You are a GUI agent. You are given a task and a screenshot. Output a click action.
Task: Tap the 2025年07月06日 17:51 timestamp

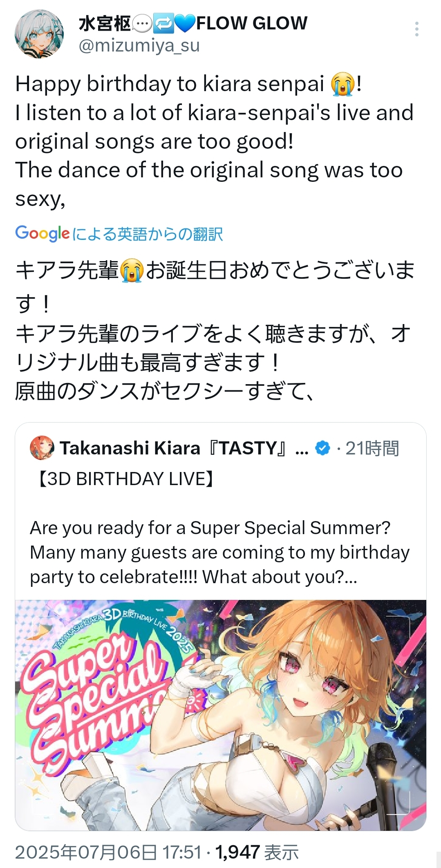[x=108, y=852]
